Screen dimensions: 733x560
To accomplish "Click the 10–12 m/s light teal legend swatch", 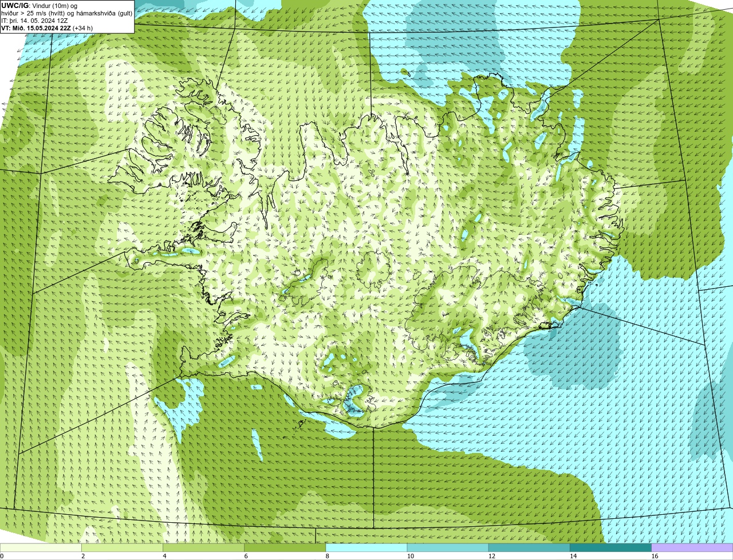I will [x=448, y=547].
